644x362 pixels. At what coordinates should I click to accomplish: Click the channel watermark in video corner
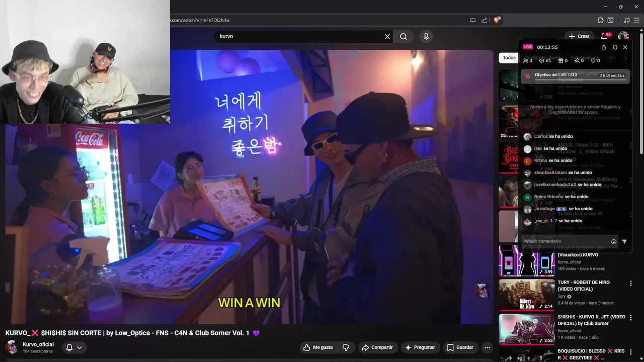pos(482,291)
